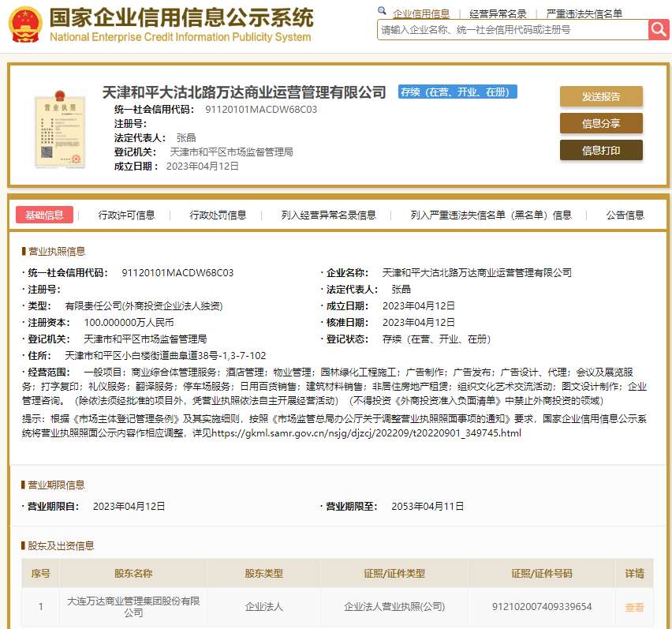
Task: Click the company title 天津和平大沽北路万达商业运营管理有限公司
Action: (x=244, y=92)
